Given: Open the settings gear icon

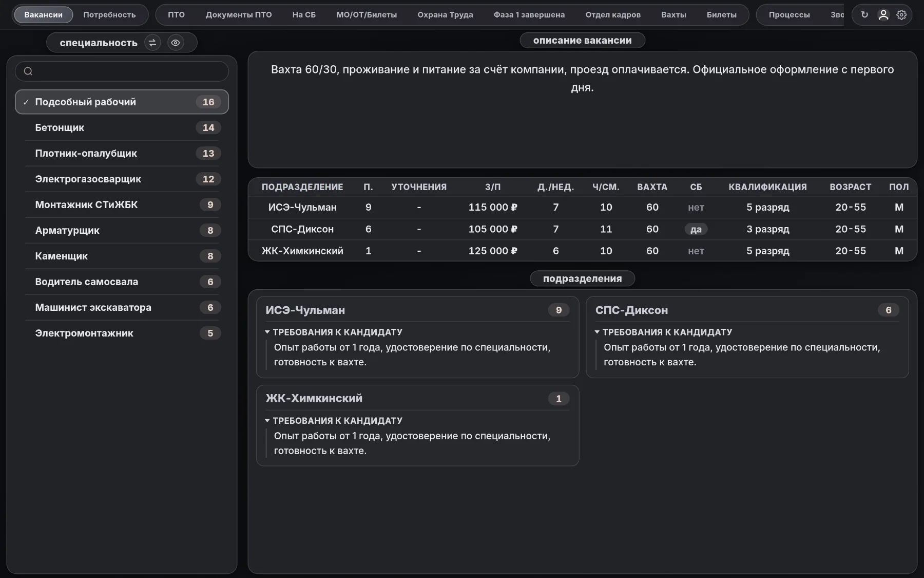Looking at the screenshot, I should [x=901, y=15].
